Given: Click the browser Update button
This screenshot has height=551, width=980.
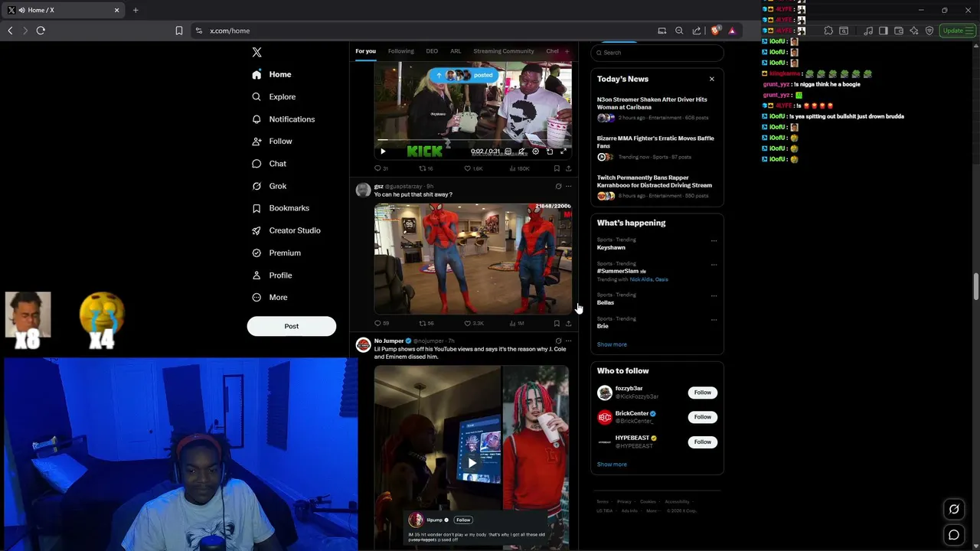Looking at the screenshot, I should tap(957, 31).
